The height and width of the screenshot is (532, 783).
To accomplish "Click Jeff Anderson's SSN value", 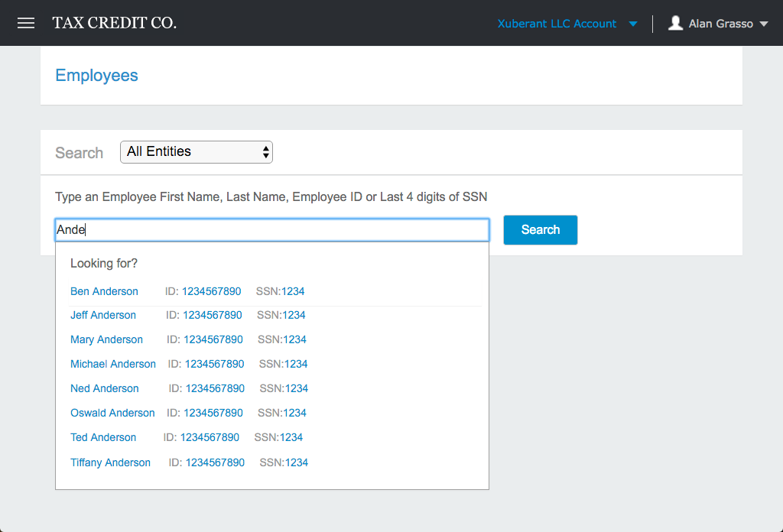I will coord(294,316).
